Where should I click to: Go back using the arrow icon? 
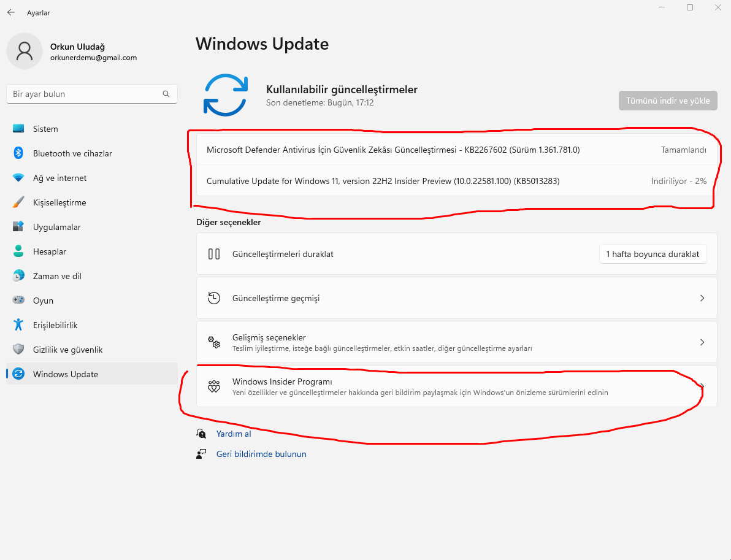(11, 13)
